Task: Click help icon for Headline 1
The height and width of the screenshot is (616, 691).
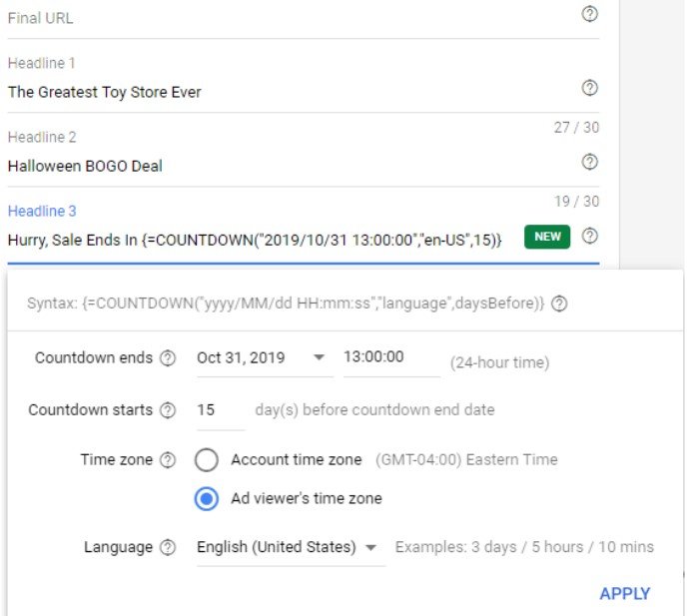Action: tap(589, 88)
